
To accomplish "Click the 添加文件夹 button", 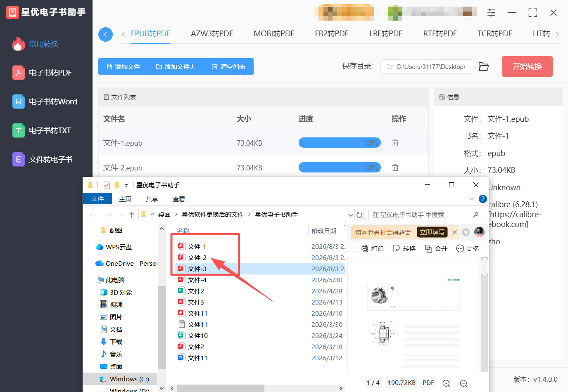I will pyautogui.click(x=176, y=66).
